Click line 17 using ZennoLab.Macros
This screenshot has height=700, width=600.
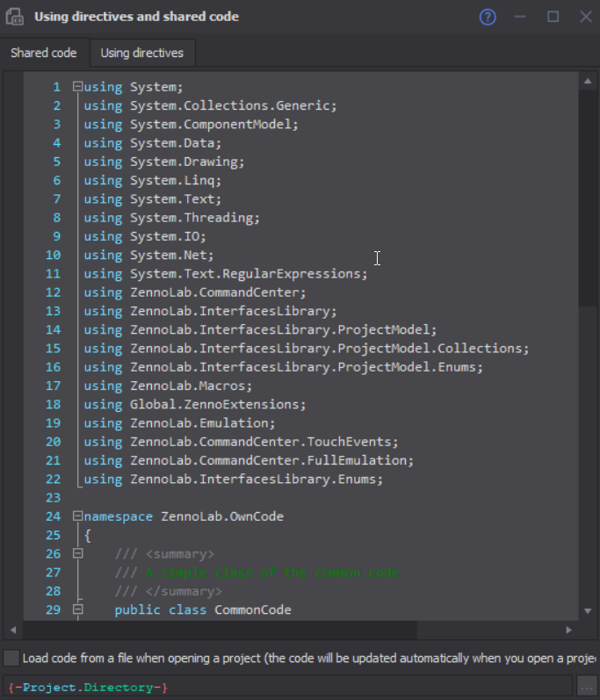pos(169,386)
